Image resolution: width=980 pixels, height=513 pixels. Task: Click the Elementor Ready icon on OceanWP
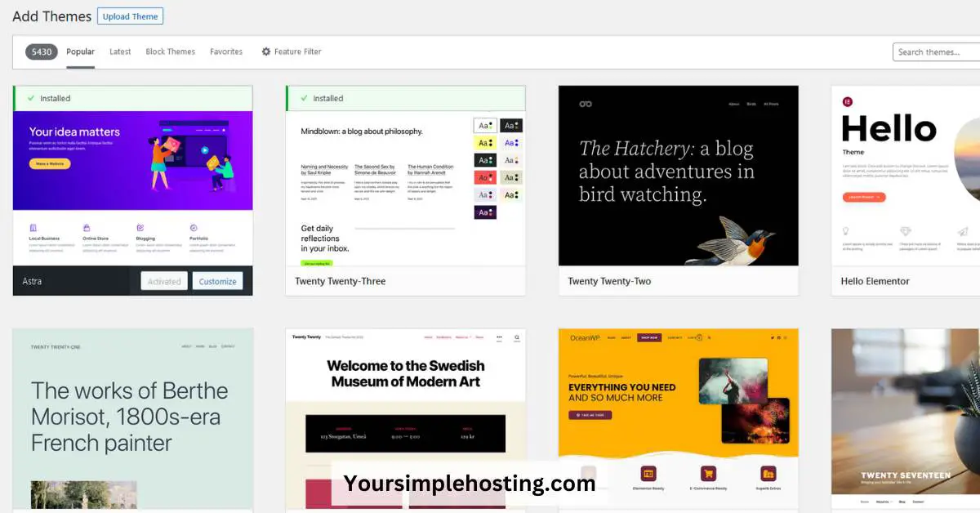(648, 474)
